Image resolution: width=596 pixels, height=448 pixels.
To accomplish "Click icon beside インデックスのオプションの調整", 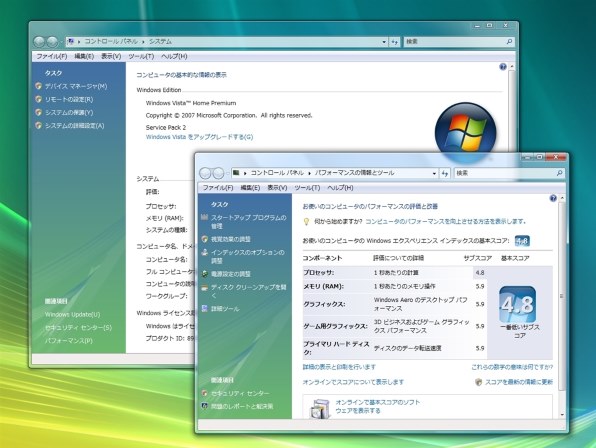I will pyautogui.click(x=204, y=252).
